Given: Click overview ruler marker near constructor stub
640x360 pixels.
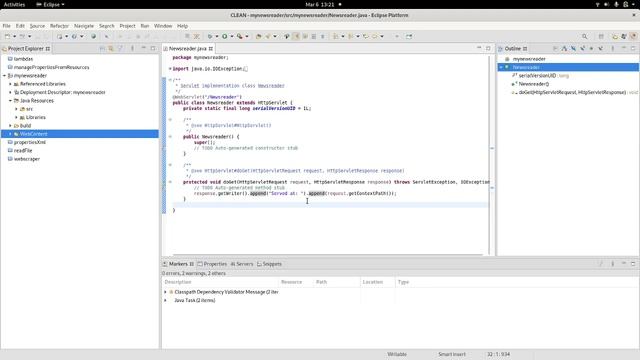Looking at the screenshot, I should click(x=492, y=148).
